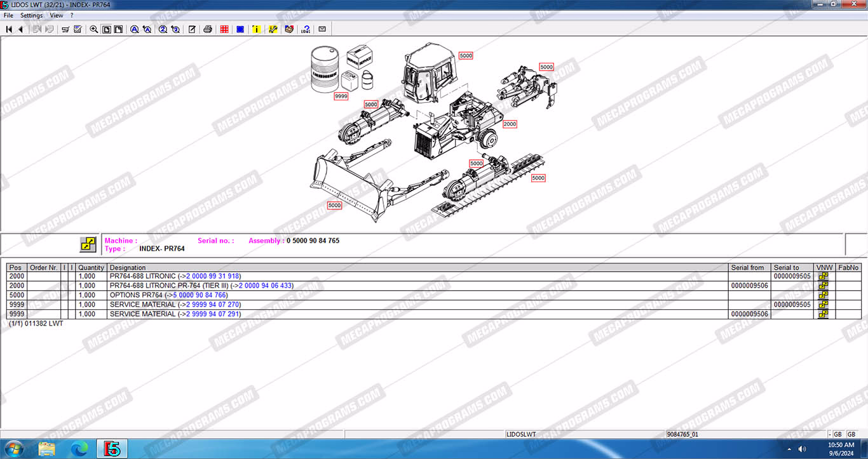Open the shopping cart toolbar icon

[65, 29]
